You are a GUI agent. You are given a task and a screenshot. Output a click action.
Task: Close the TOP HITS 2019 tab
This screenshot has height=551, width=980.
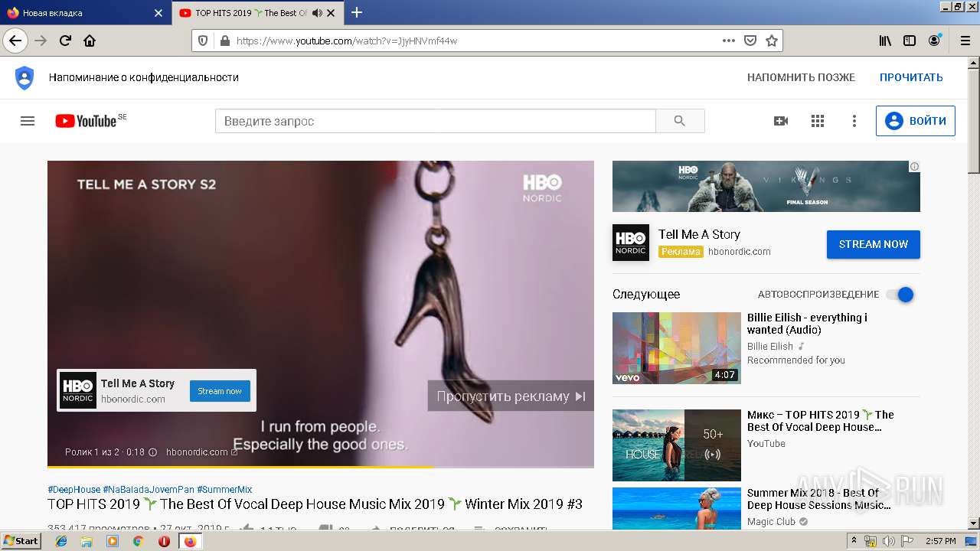click(331, 13)
